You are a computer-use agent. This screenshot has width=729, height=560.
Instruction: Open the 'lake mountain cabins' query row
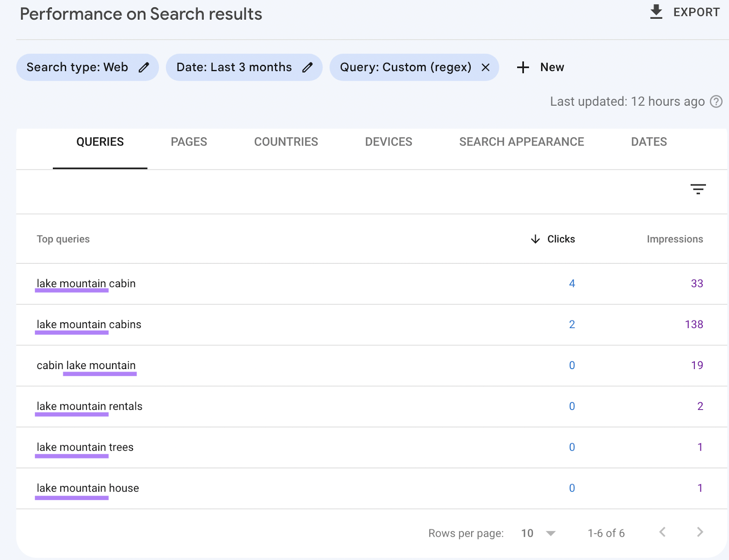pyautogui.click(x=89, y=324)
